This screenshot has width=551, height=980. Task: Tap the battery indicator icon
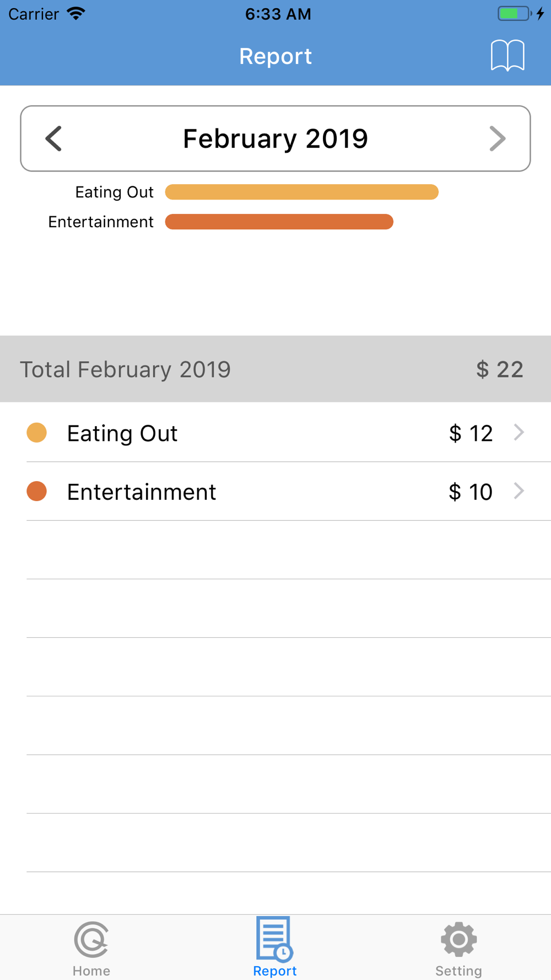(514, 13)
